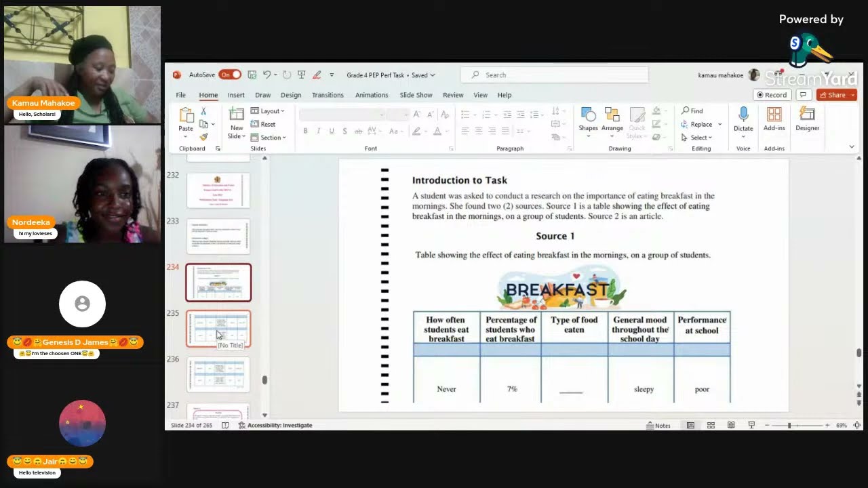Image resolution: width=868 pixels, height=488 pixels.
Task: Switch to the Design tab
Action: 291,95
